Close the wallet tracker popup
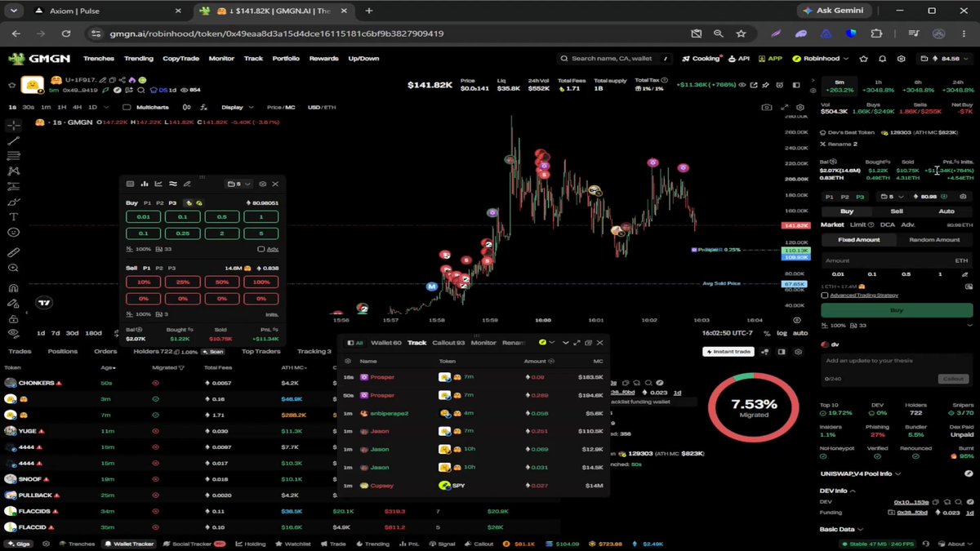 (600, 343)
